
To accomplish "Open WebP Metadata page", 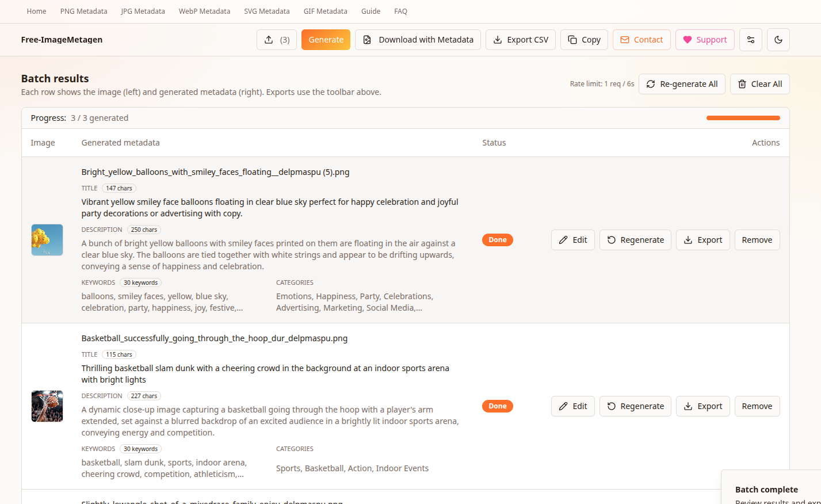I will [x=204, y=12].
